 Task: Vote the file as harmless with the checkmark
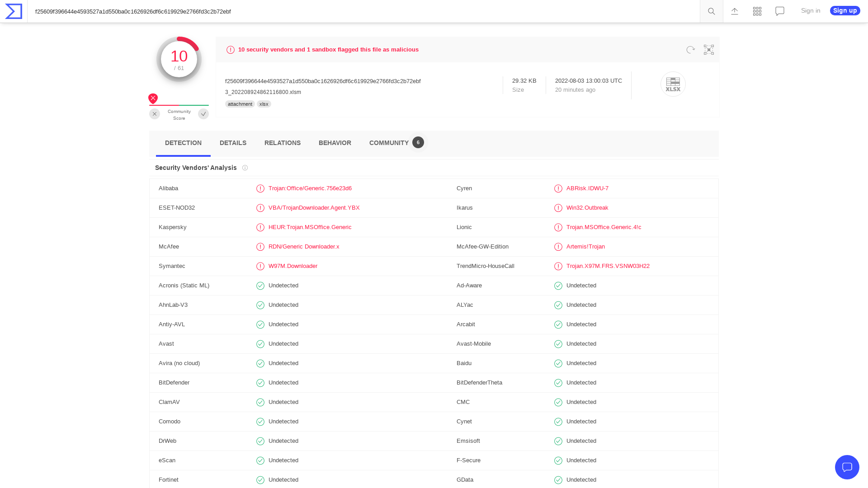click(203, 114)
